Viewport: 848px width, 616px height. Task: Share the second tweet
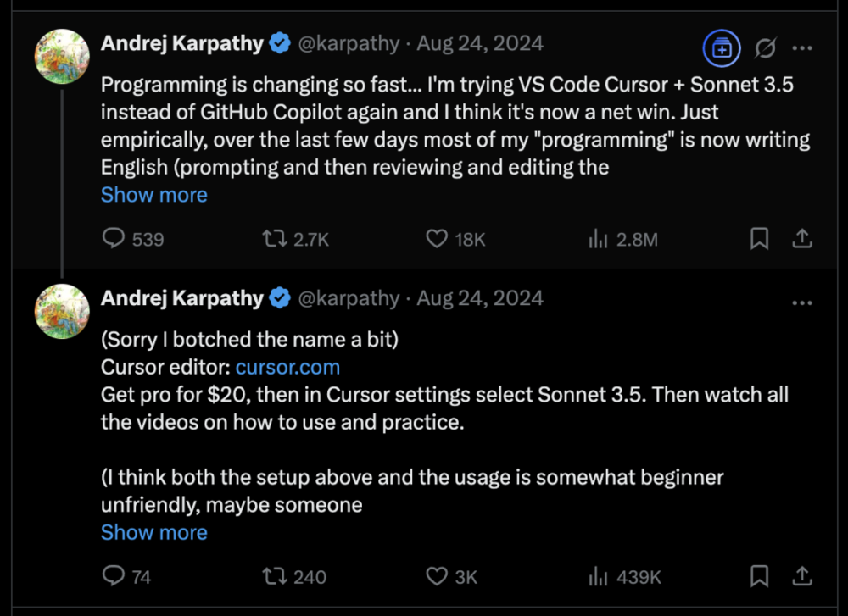click(801, 577)
